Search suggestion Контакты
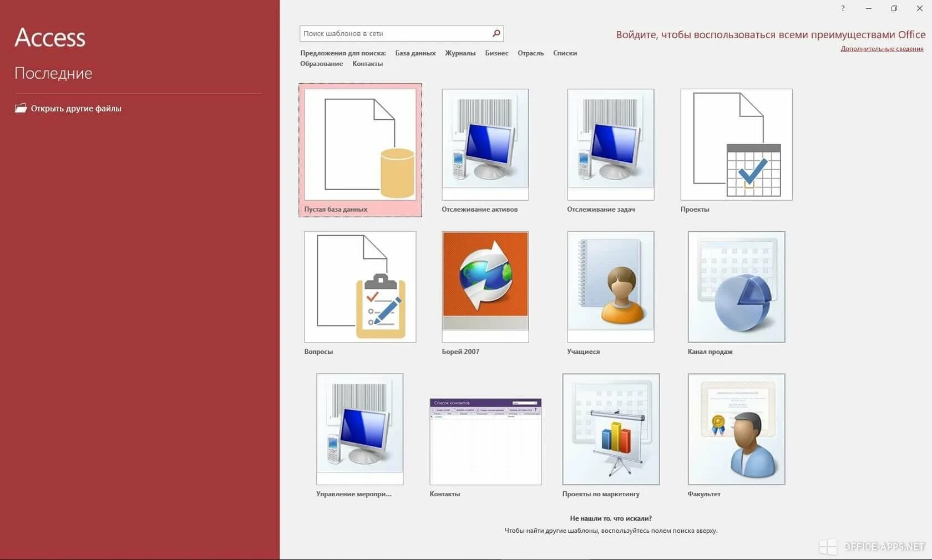Viewport: 932px width, 560px height. pyautogui.click(x=368, y=64)
